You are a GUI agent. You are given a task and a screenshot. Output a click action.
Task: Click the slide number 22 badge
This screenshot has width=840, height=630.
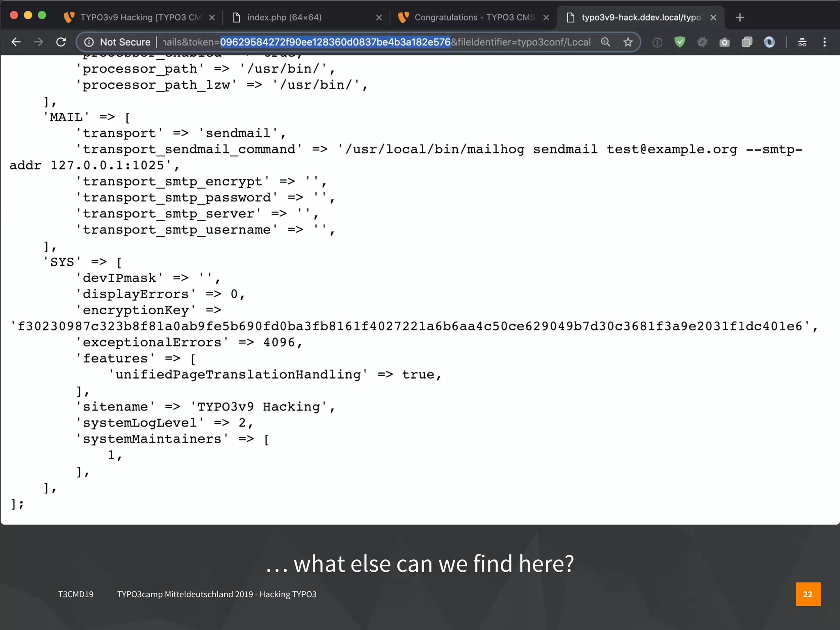[x=808, y=594]
